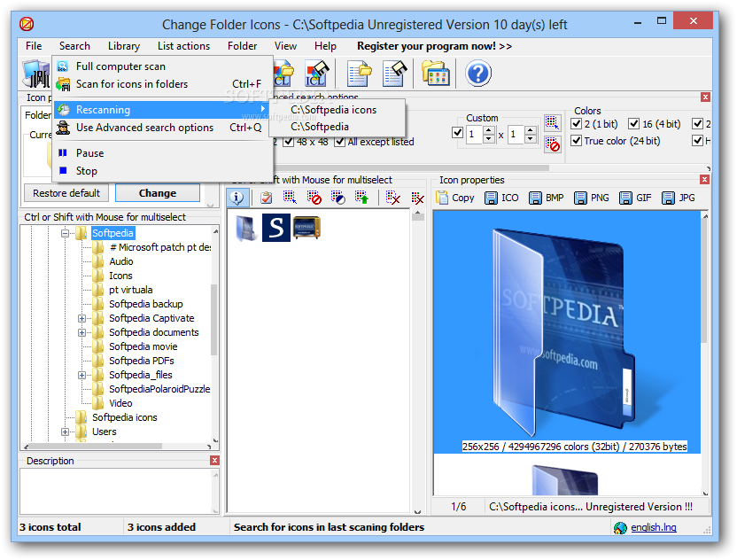737x560 pixels.
Task: Click the app logo in title bar
Action: pyautogui.click(x=27, y=24)
